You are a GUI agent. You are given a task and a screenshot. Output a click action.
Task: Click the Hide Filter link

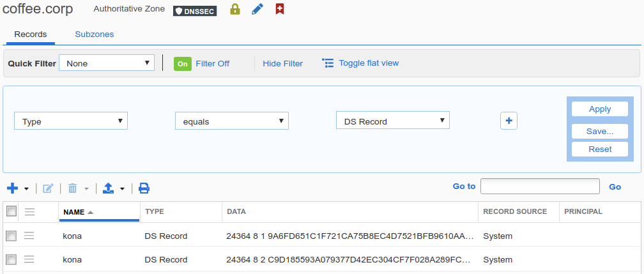click(282, 64)
